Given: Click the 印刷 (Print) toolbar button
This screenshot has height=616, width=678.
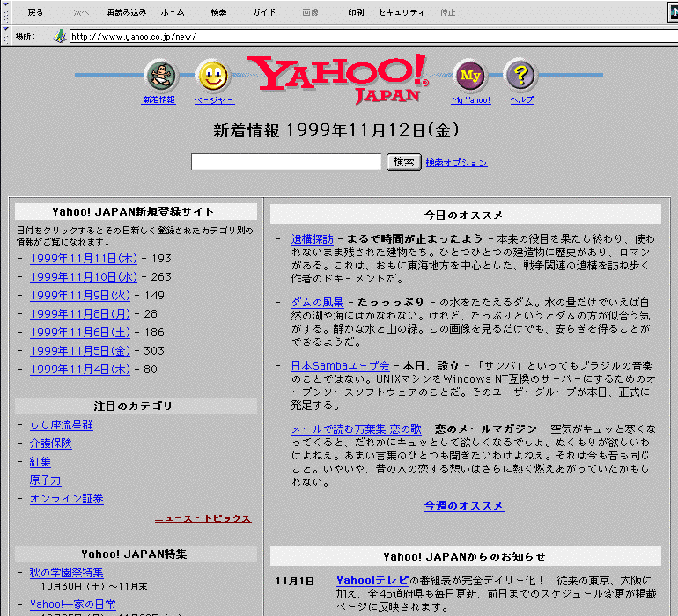Looking at the screenshot, I should (356, 12).
